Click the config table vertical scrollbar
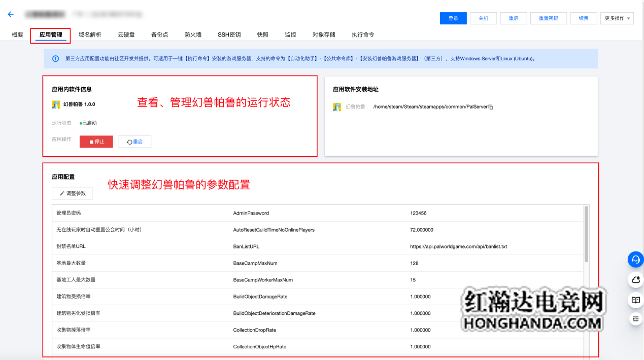This screenshot has height=360, width=644. click(x=587, y=234)
